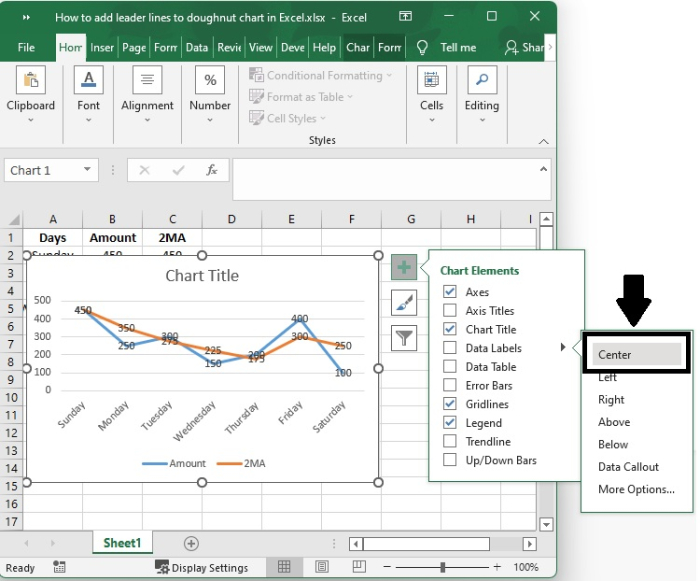
Task: Open the File tab
Action: pos(26,47)
